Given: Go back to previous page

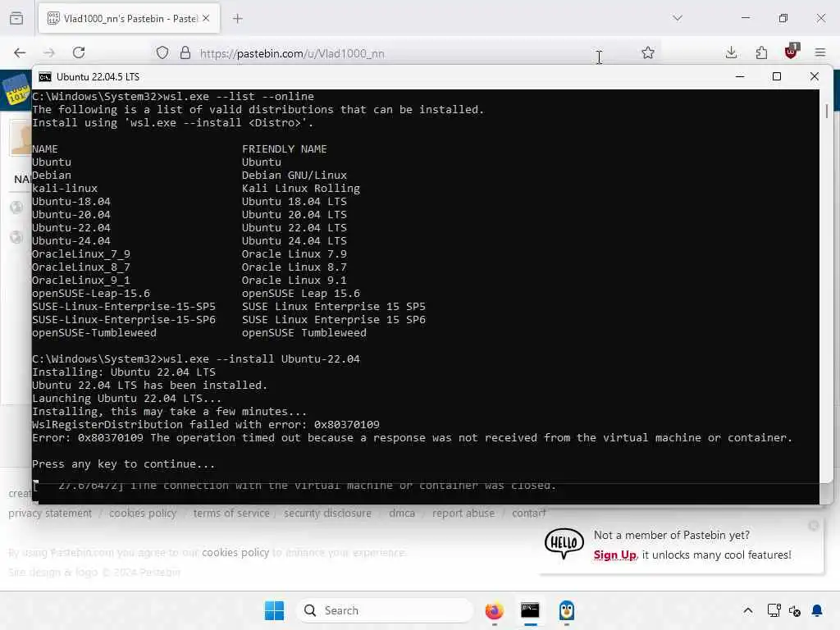Looking at the screenshot, I should pyautogui.click(x=20, y=52).
